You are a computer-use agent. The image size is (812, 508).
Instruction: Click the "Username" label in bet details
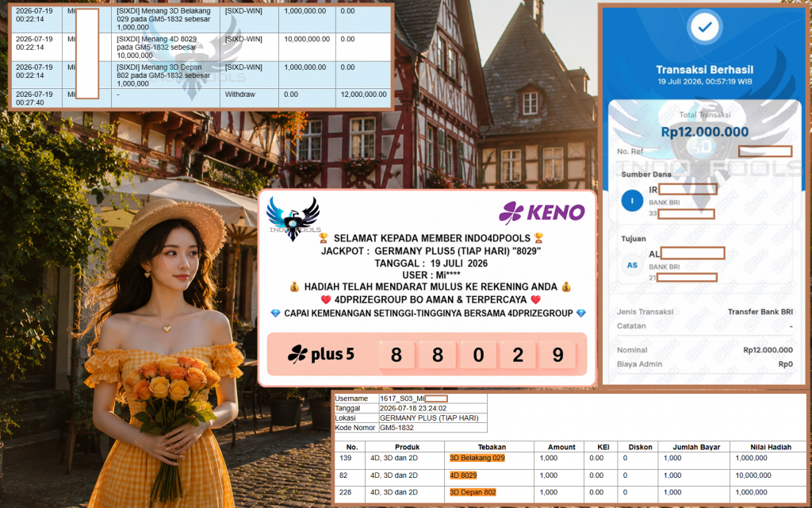coord(351,398)
